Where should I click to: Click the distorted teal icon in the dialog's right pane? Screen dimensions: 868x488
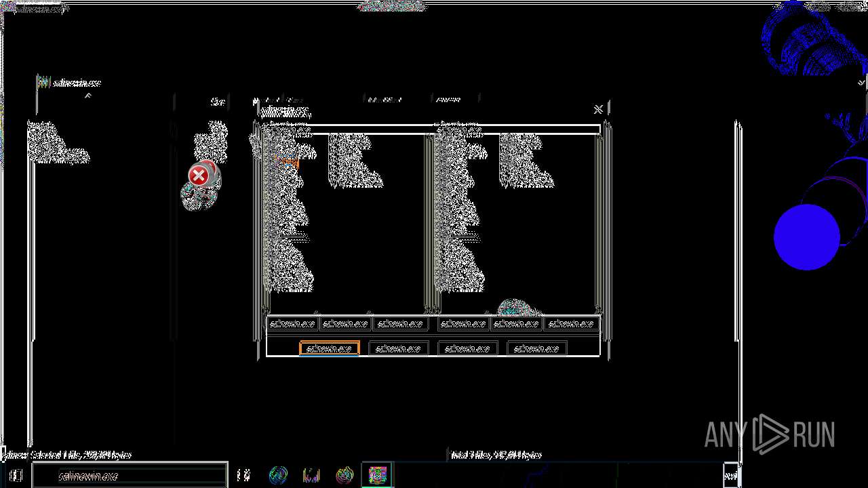(x=519, y=308)
